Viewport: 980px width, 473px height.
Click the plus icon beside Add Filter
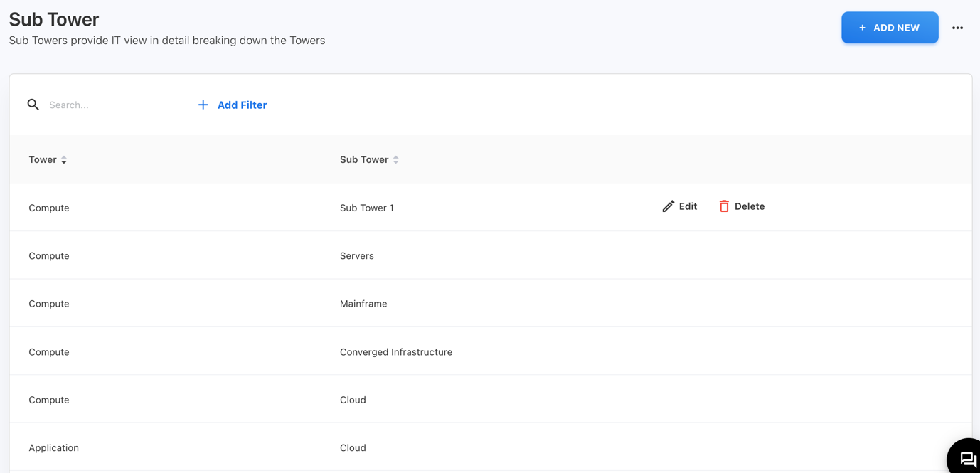pos(203,105)
